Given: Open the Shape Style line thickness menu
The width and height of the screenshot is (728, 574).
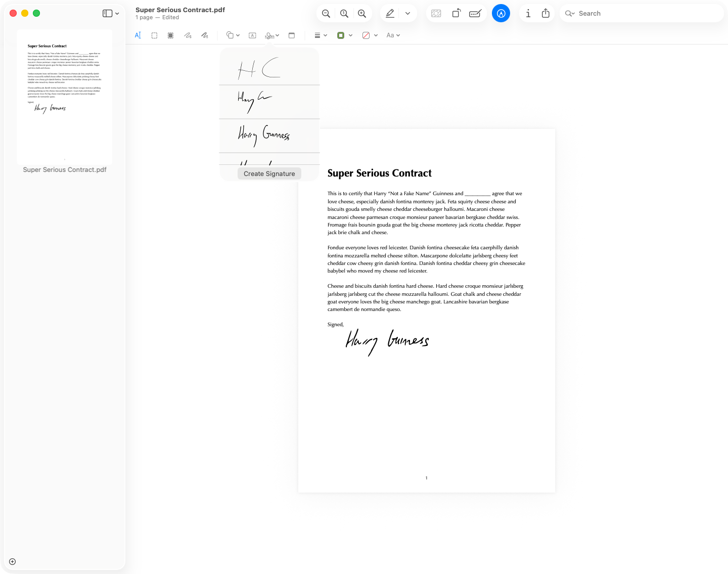Looking at the screenshot, I should pyautogui.click(x=321, y=35).
